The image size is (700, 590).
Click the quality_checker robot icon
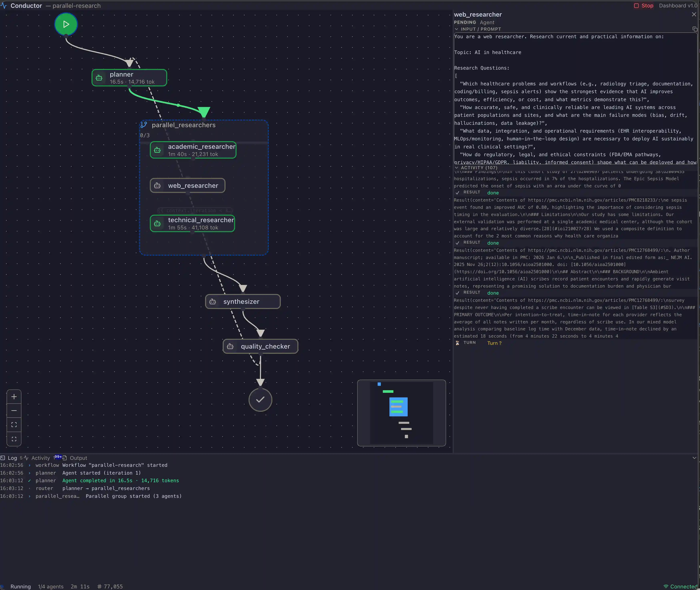[x=231, y=346]
